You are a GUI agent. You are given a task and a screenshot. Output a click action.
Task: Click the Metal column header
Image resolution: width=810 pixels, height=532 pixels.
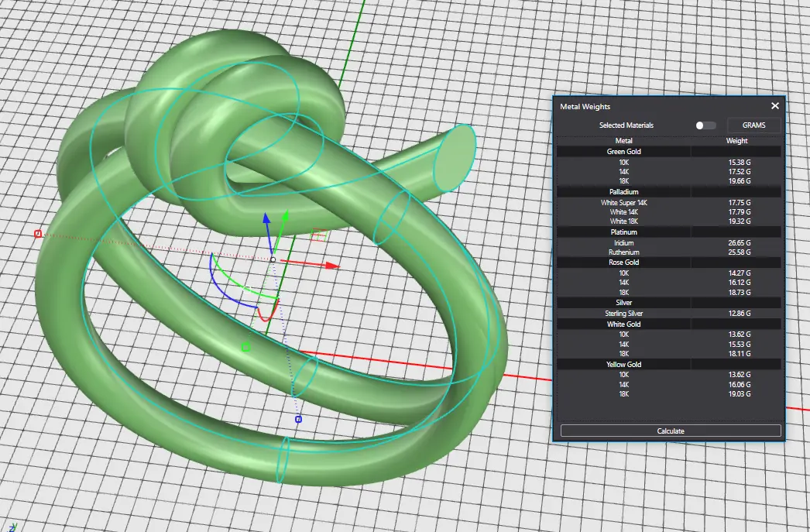tap(623, 141)
